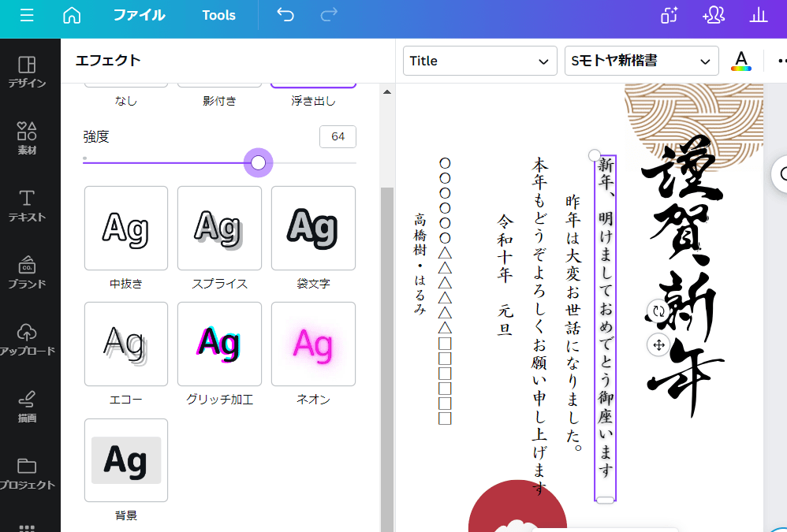Click the undo arrow
Viewport: 787px width, 532px height.
(x=285, y=16)
